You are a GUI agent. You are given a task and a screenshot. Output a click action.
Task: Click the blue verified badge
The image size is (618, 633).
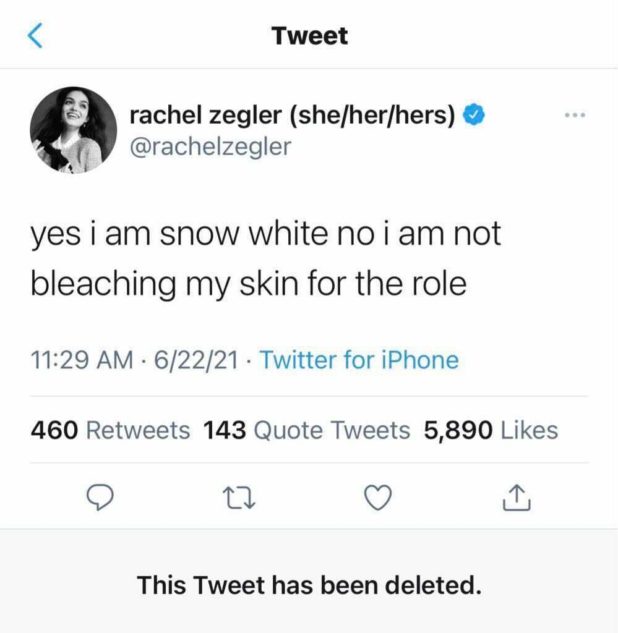pos(474,116)
